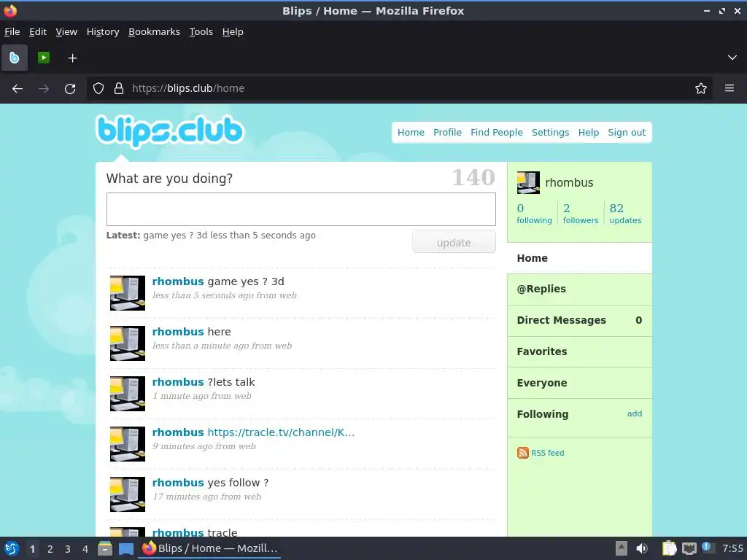Bookmark this page with the star icon
The image size is (747, 560).
[x=700, y=88]
